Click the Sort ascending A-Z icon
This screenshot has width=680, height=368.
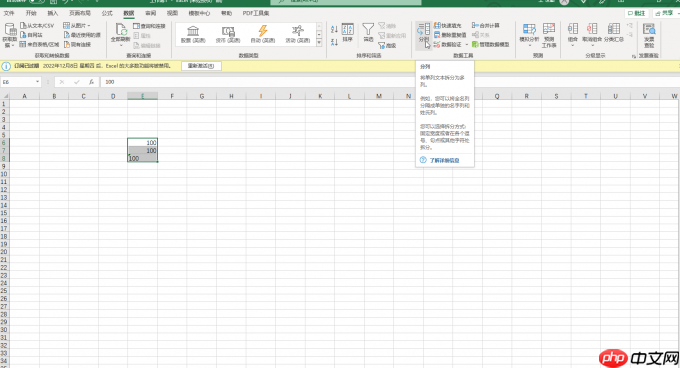pos(334,29)
